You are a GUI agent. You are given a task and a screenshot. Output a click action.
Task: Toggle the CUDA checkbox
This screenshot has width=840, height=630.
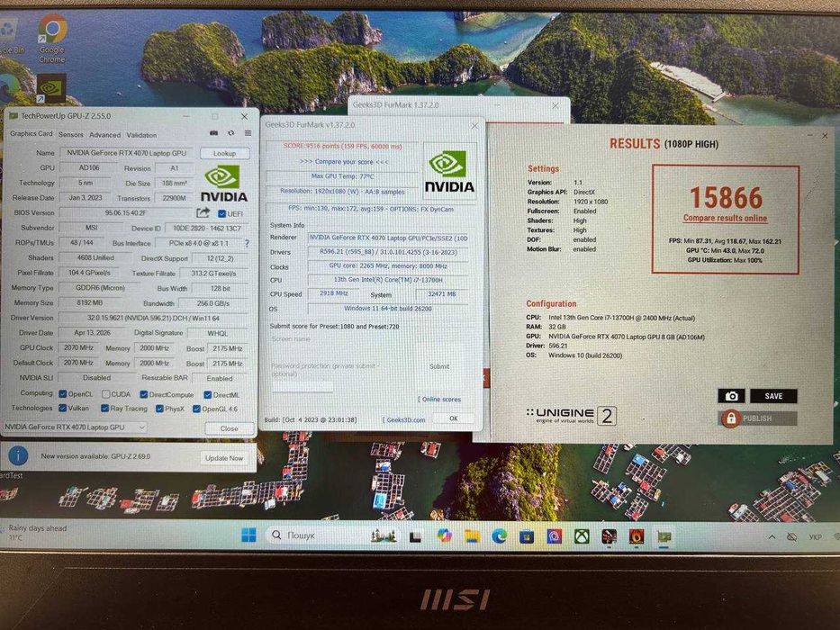[x=106, y=394]
